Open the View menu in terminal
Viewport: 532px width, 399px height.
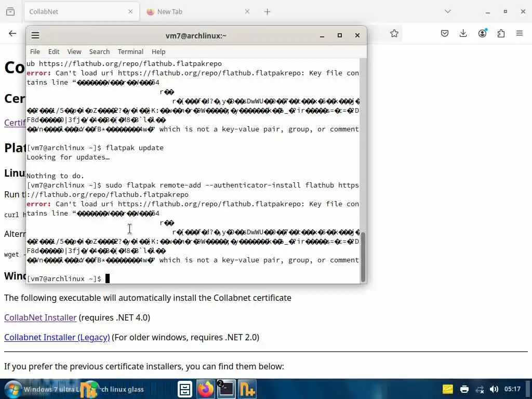[74, 51]
